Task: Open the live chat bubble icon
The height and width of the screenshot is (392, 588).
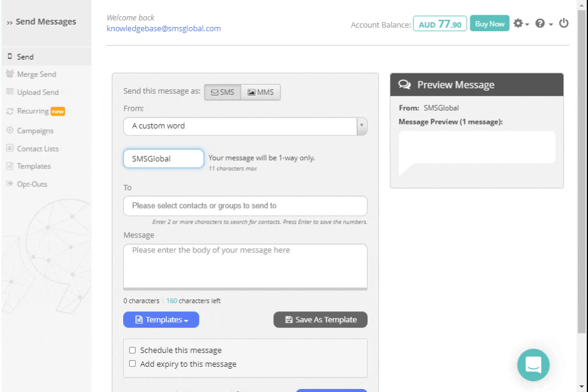Action: [533, 364]
